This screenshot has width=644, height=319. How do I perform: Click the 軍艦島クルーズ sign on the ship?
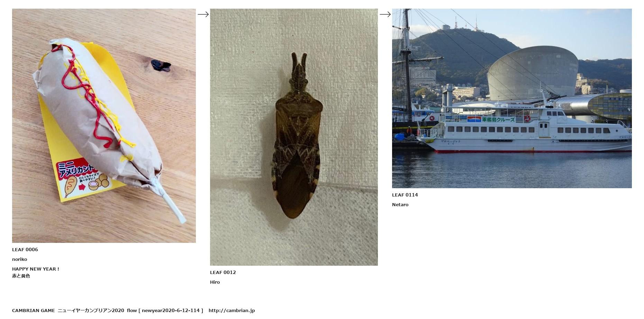(x=498, y=119)
